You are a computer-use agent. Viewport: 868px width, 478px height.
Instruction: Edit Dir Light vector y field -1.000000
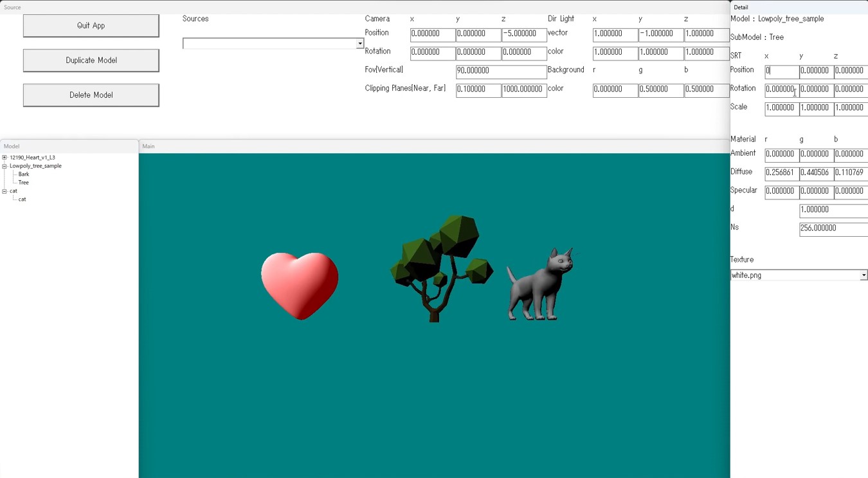(661, 34)
